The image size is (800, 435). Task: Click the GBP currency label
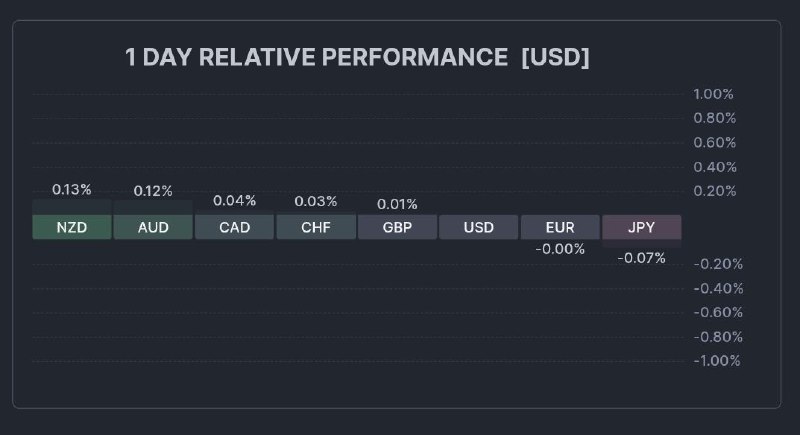click(397, 227)
